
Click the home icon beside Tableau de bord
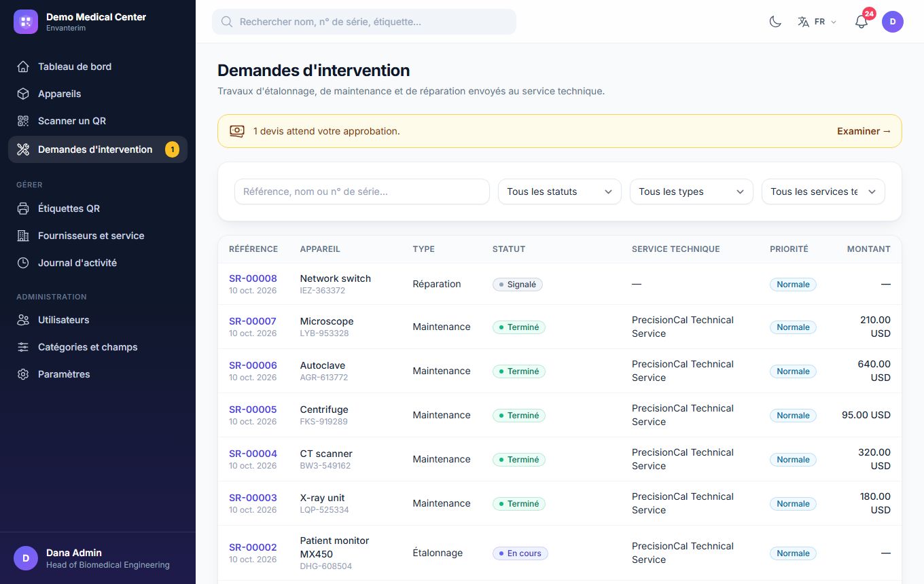tap(23, 67)
